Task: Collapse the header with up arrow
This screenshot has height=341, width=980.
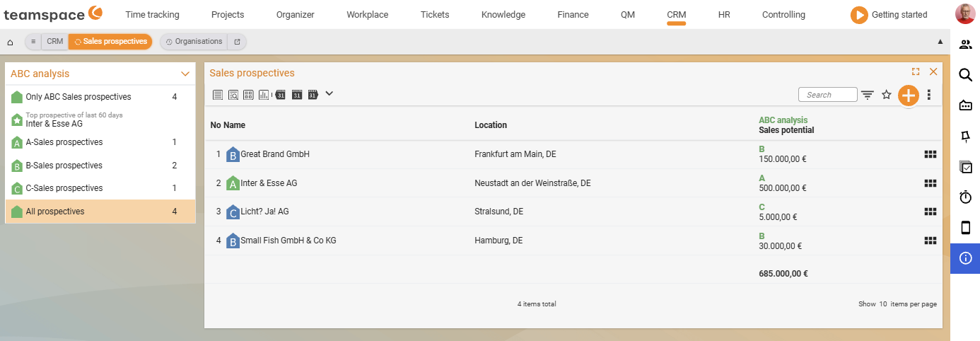Action: pos(940,42)
